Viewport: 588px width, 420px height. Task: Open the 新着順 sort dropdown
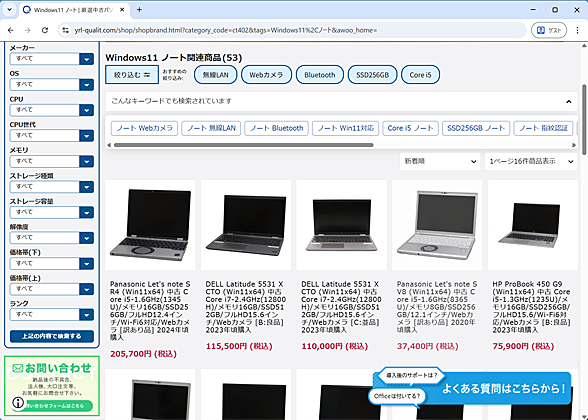[440, 161]
